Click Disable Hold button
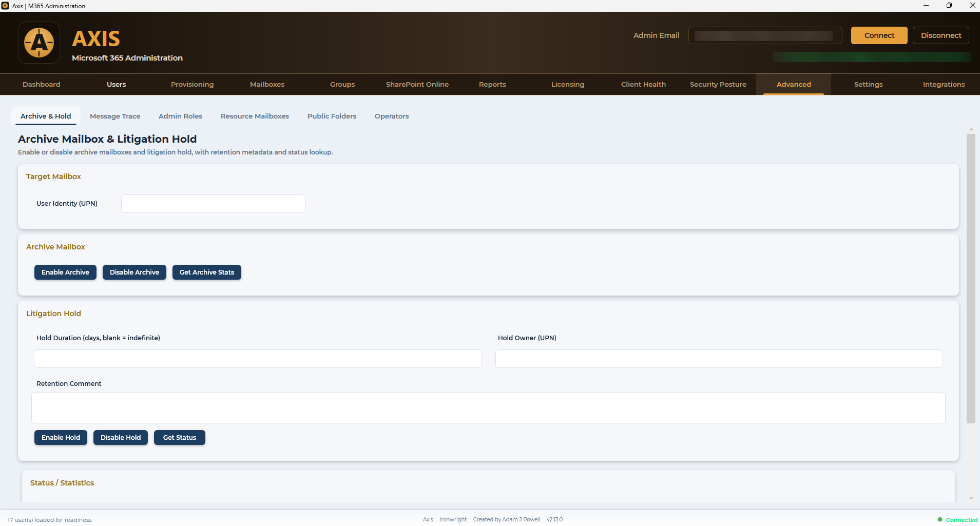The height and width of the screenshot is (526, 980). (121, 437)
